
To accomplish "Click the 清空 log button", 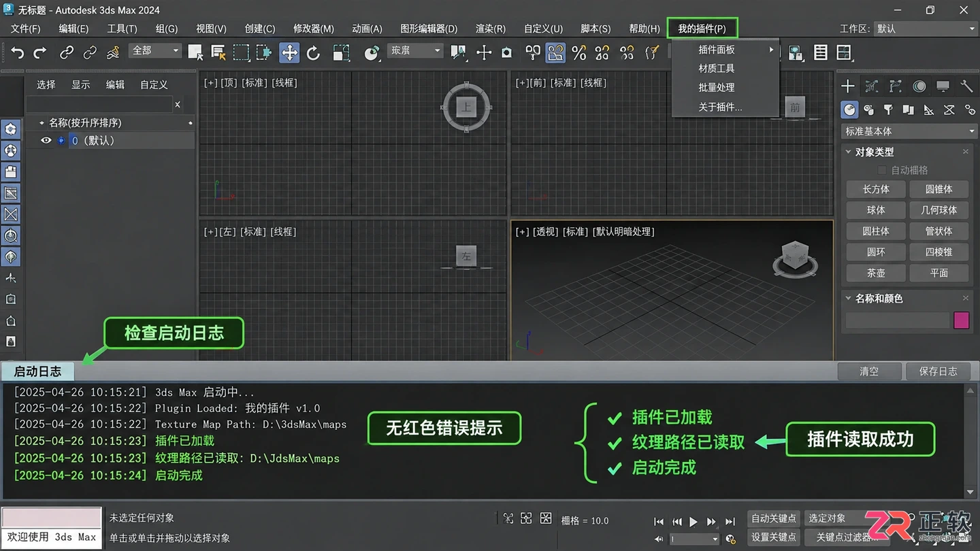I will (869, 371).
